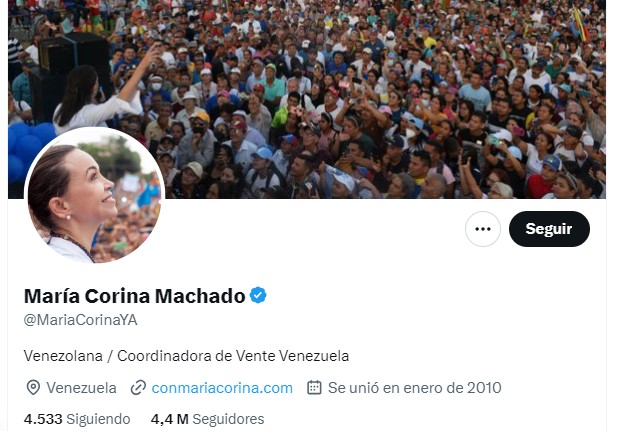Click the location pin icon
Viewport: 622px width, 431px height.
point(33,387)
